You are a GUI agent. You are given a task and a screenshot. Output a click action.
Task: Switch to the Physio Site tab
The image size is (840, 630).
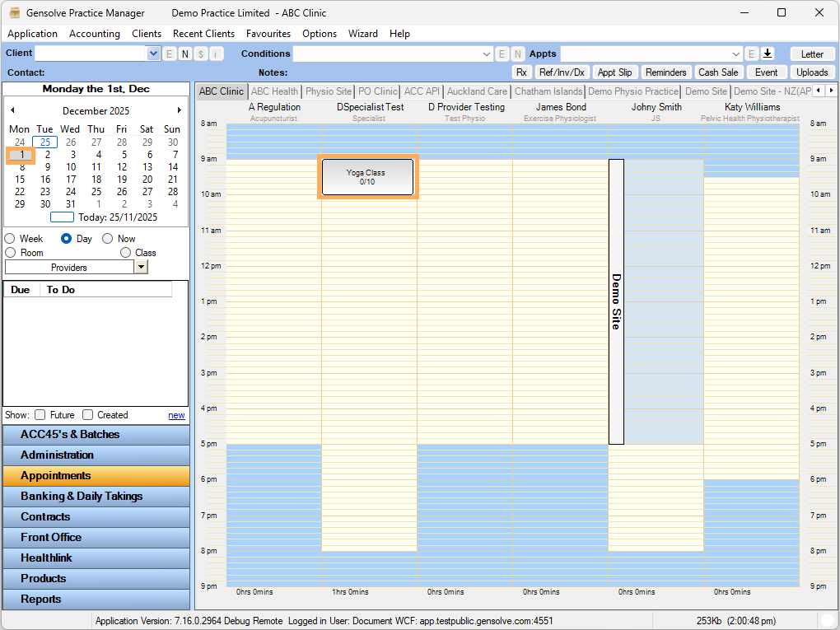328,91
